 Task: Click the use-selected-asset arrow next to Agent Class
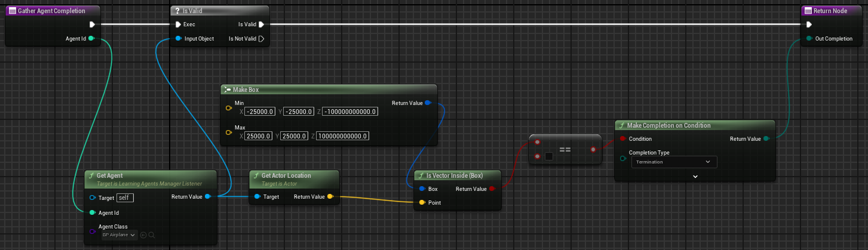pyautogui.click(x=143, y=235)
